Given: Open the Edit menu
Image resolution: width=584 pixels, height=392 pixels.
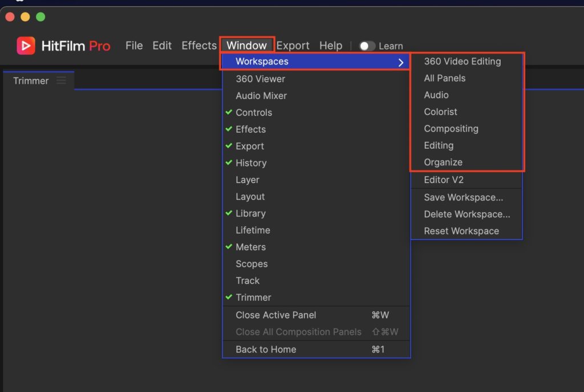Looking at the screenshot, I should tap(162, 46).
